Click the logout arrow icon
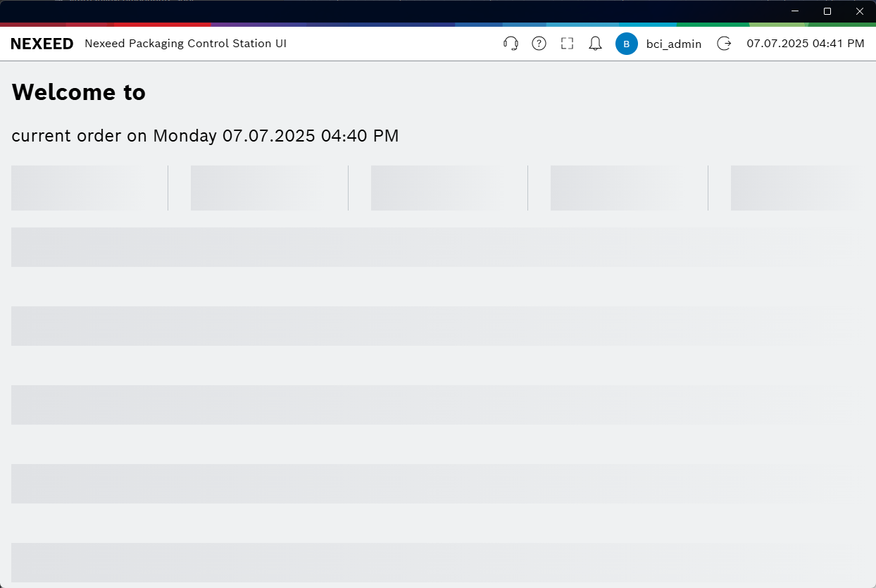This screenshot has width=876, height=588. click(x=724, y=44)
